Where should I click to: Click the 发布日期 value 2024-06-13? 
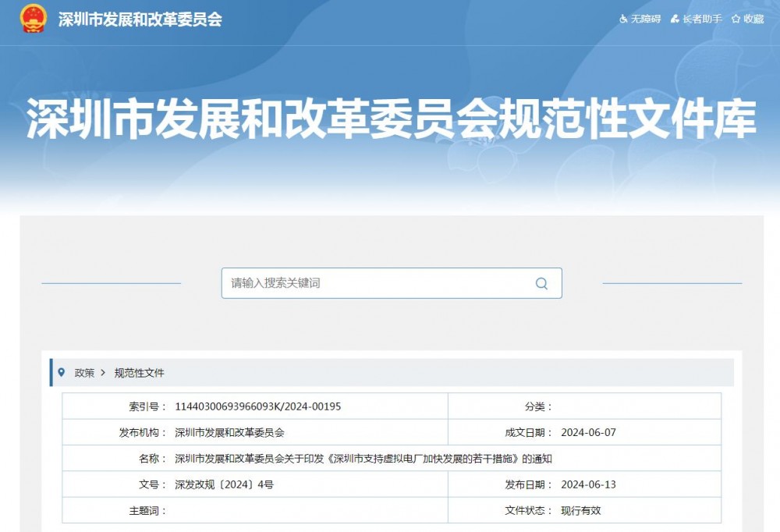[588, 484]
